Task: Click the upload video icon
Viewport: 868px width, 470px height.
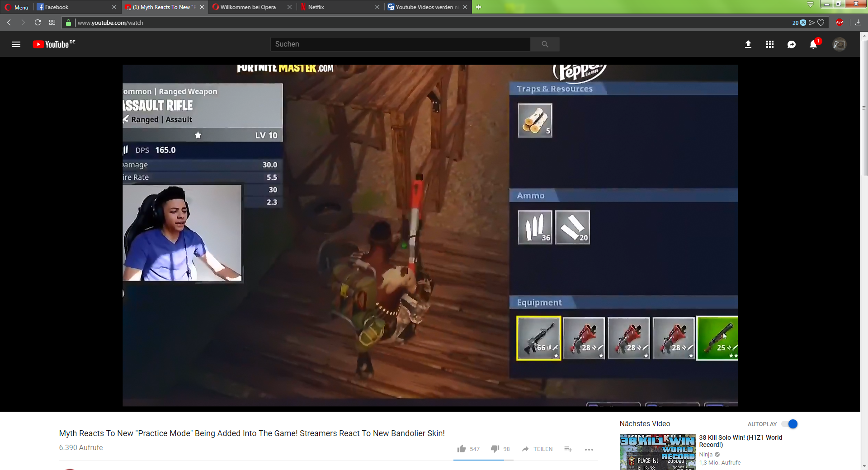Action: pyautogui.click(x=748, y=44)
